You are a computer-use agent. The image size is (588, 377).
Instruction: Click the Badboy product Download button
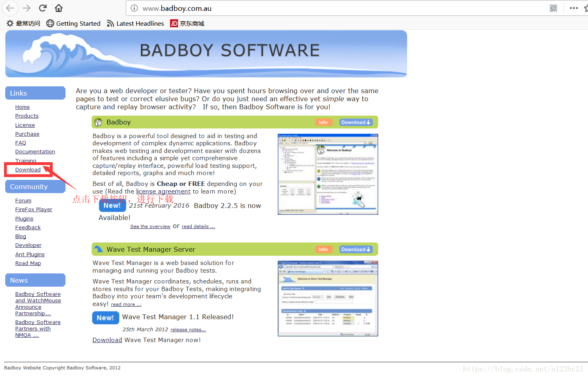click(356, 122)
